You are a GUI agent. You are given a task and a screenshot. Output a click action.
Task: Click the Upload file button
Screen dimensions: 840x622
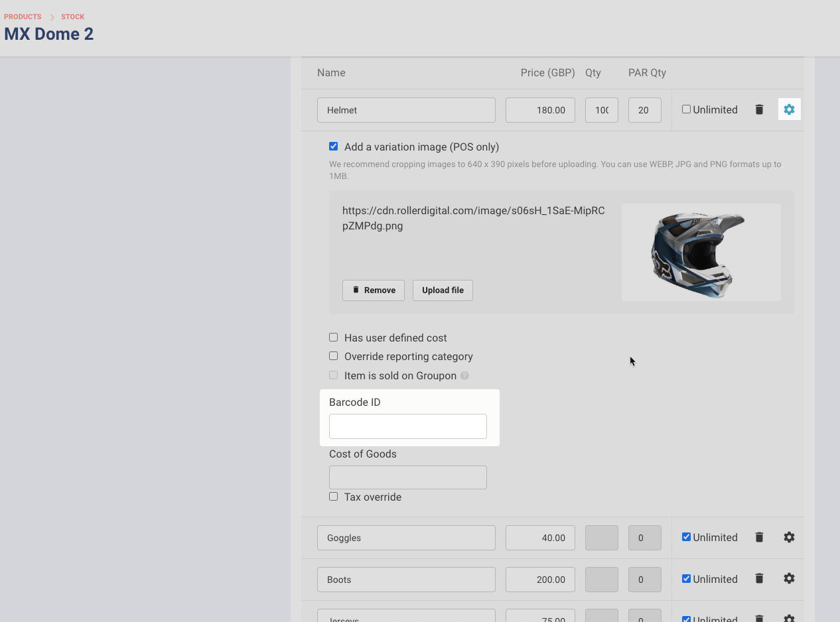443,290
